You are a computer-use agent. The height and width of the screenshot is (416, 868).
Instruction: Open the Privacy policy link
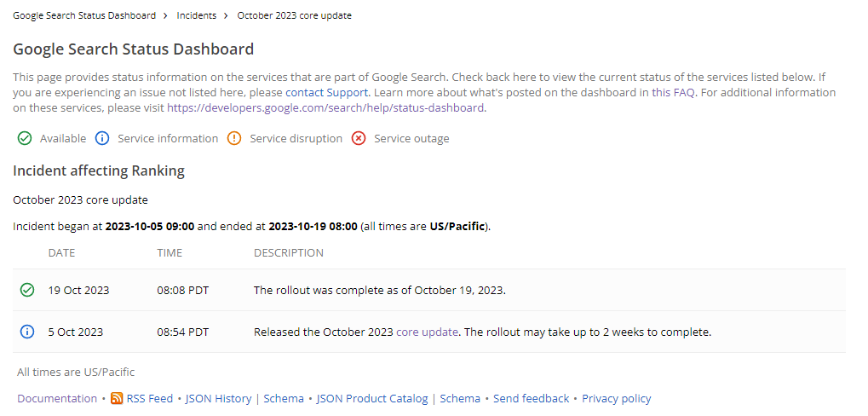616,399
